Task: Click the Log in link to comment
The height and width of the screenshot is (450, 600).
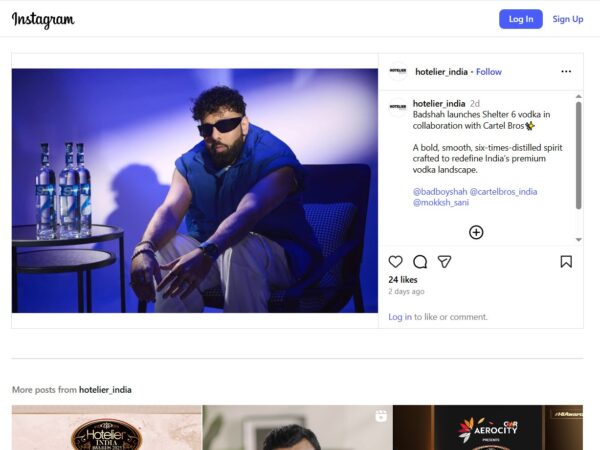Action: coord(400,317)
